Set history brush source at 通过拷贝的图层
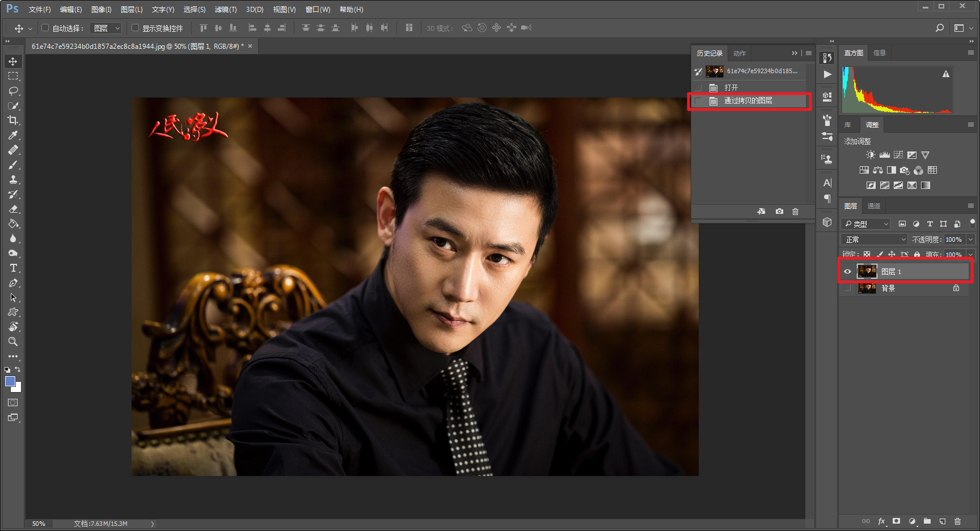 [698, 101]
